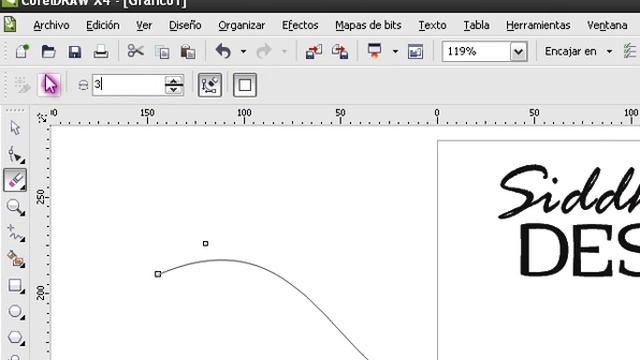Click the snap options icon right of Encajar en
The image size is (640, 360).
630,51
